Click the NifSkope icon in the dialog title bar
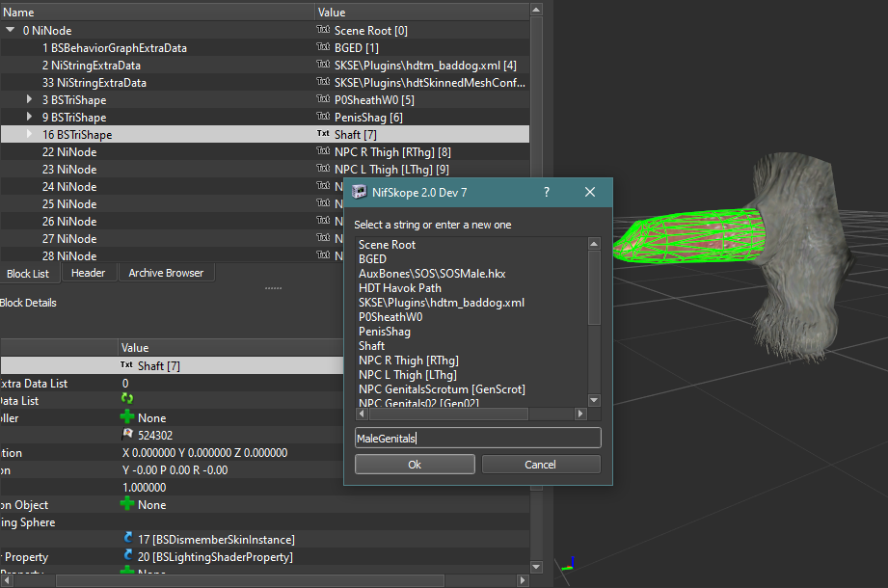 [359, 192]
